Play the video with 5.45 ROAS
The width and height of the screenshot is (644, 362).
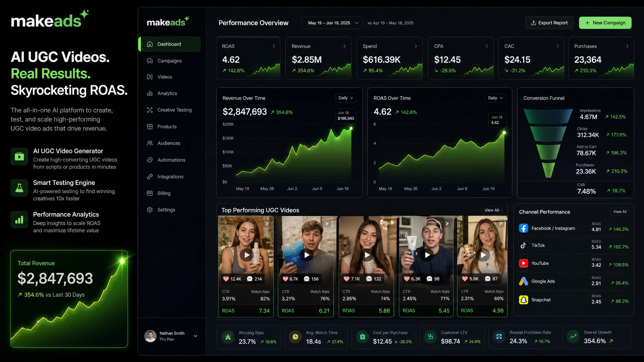(x=427, y=255)
